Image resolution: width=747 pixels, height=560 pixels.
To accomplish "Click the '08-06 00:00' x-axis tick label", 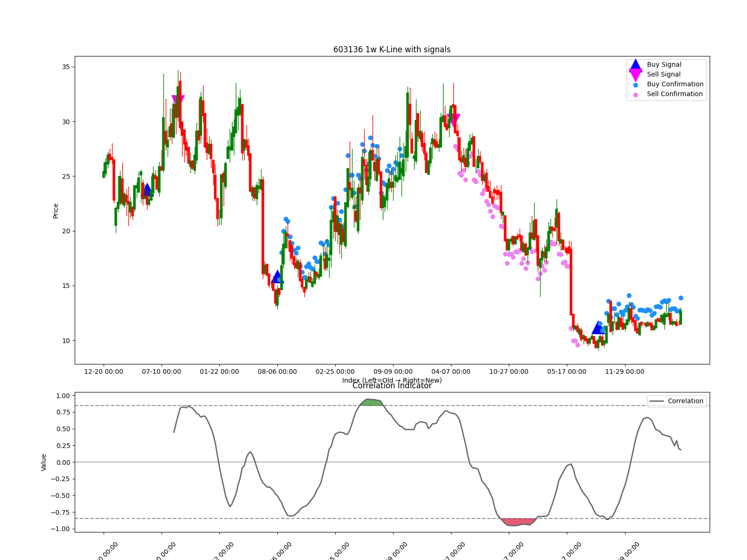I will coord(277,371).
